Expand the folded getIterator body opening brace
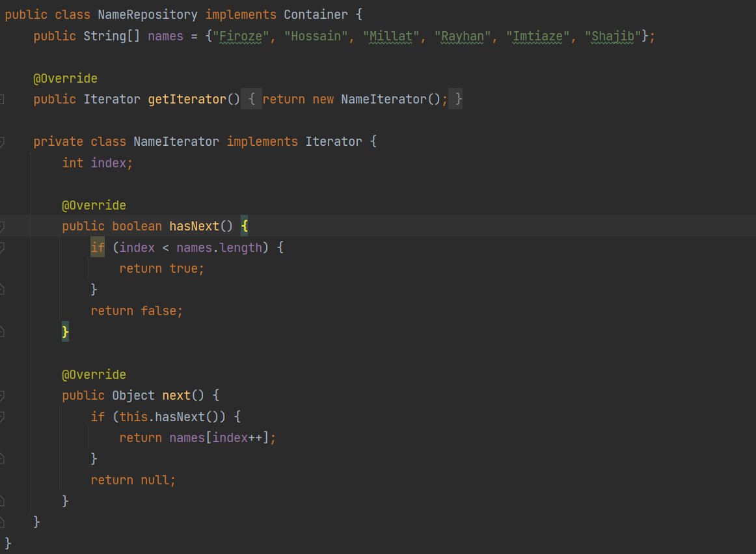The height and width of the screenshot is (554, 756). tap(251, 99)
